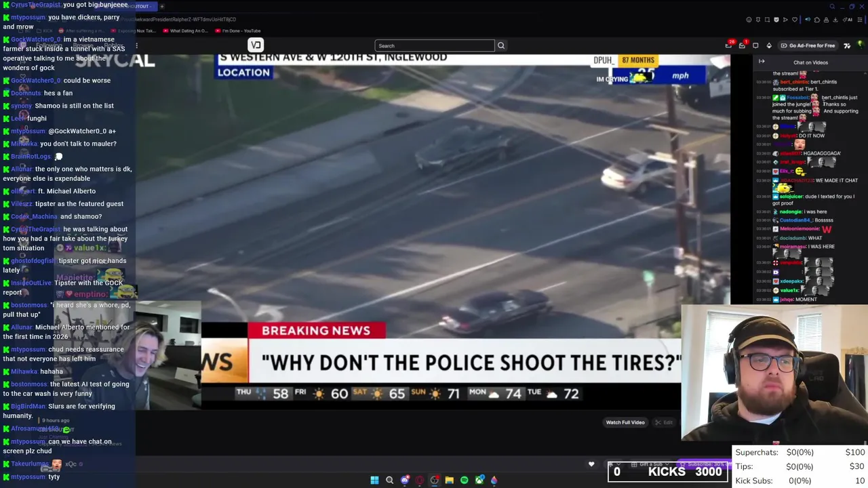The image size is (868, 488).
Task: Click username BigBirdMan in overlay chat
Action: [28, 407]
